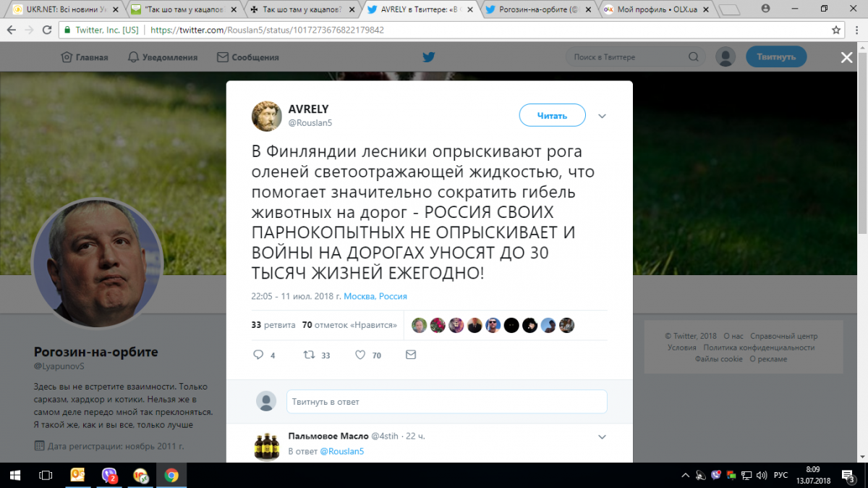868x488 pixels.
Task: Close tweet overlay with the X
Action: [x=846, y=58]
